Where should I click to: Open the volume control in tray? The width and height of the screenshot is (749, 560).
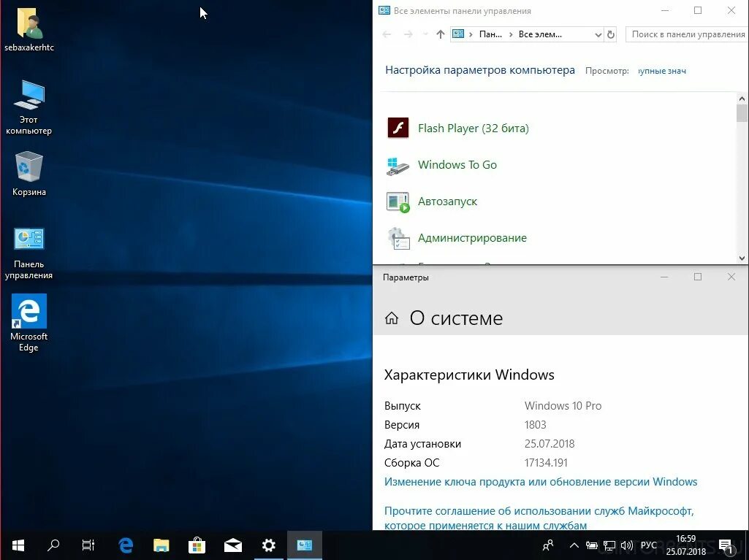coord(626,545)
